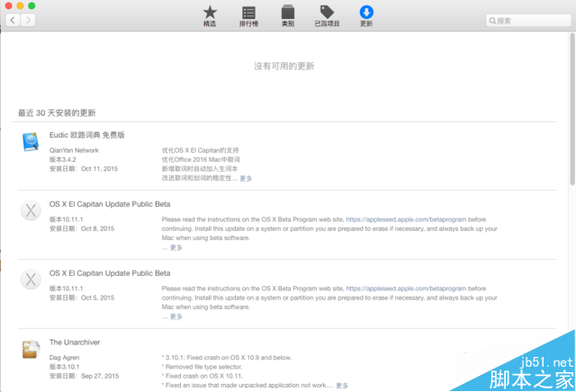Click the 没有可用的更新 message
Viewport: 576px width, 392px height.
coord(284,66)
